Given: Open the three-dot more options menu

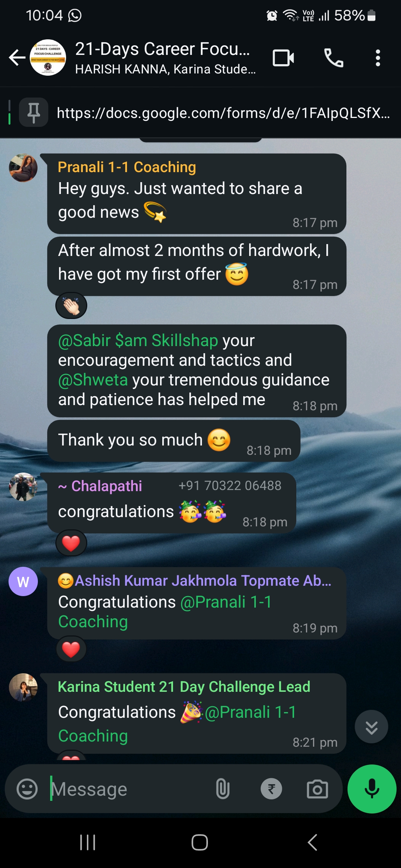Looking at the screenshot, I should 378,58.
